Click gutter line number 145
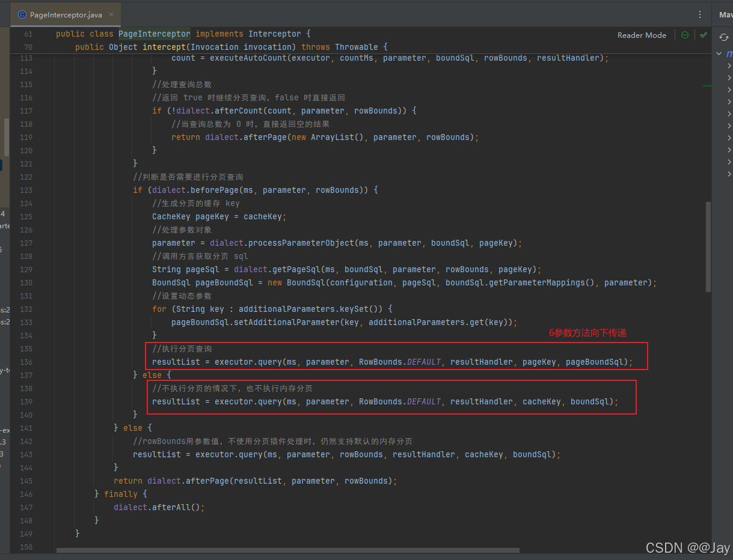Viewport: 733px width, 560px height. coord(26,481)
